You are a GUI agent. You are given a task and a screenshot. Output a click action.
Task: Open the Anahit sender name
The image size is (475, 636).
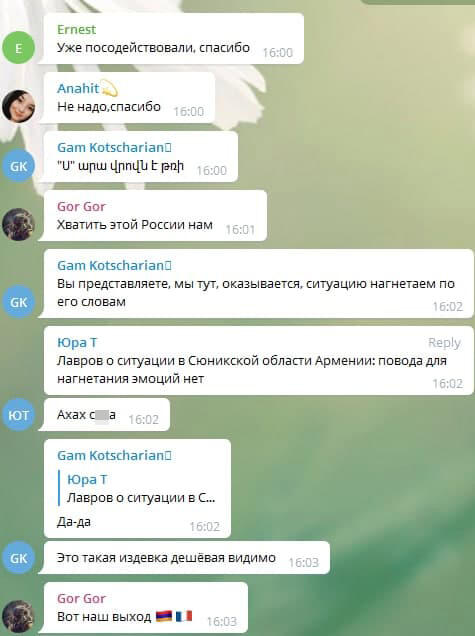click(78, 88)
